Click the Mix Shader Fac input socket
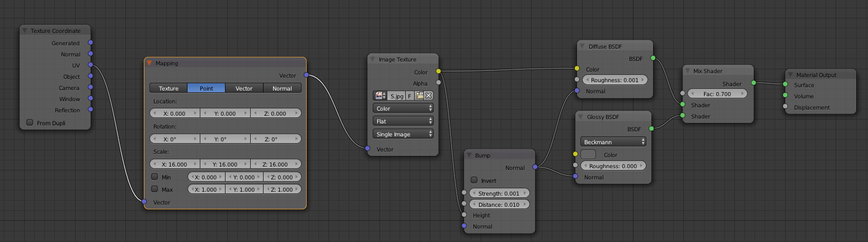The image size is (868, 242). coord(682,94)
